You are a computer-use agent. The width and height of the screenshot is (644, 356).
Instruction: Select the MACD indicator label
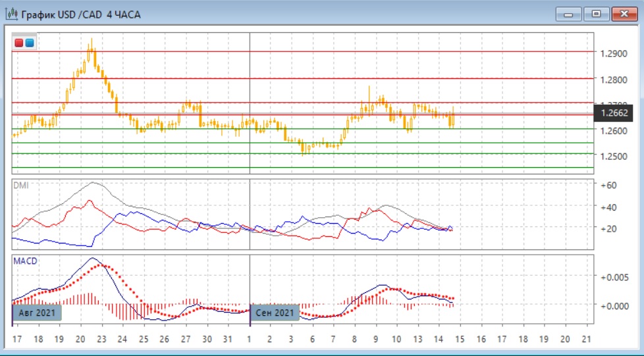(x=25, y=261)
